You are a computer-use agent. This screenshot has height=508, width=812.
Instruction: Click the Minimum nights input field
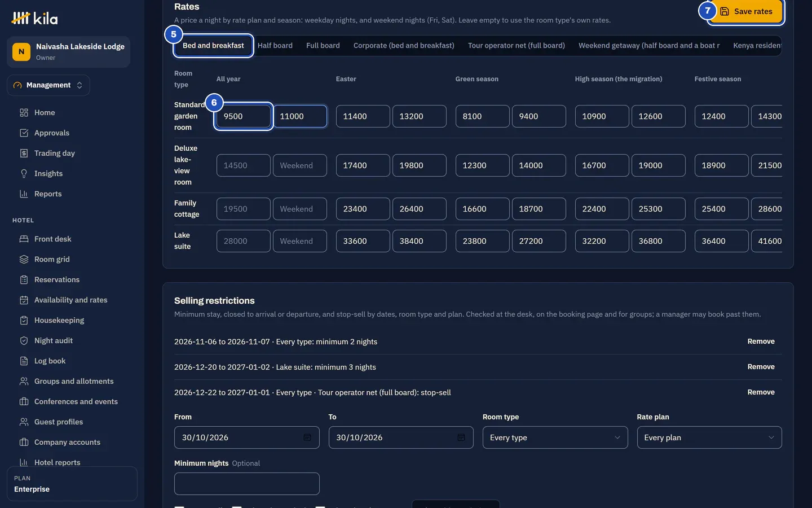[x=247, y=484]
